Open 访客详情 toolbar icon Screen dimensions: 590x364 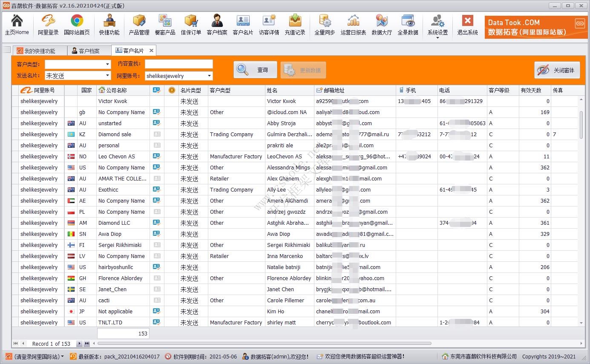point(269,25)
